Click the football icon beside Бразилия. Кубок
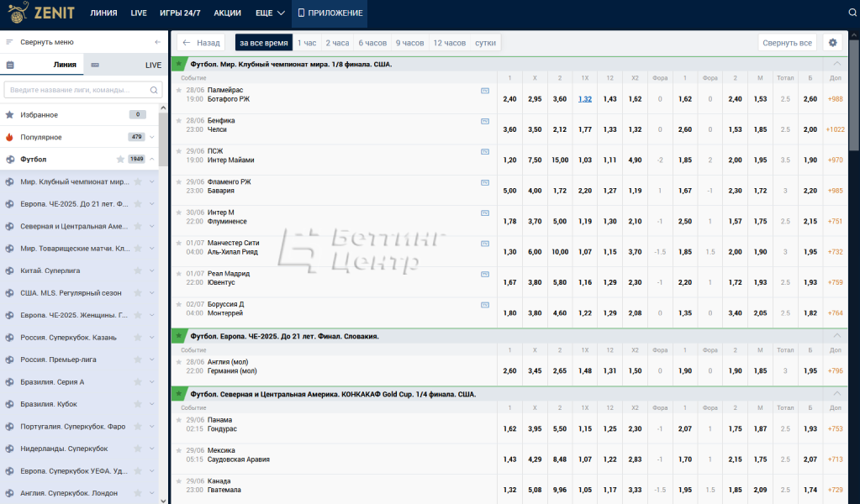 pyautogui.click(x=9, y=404)
